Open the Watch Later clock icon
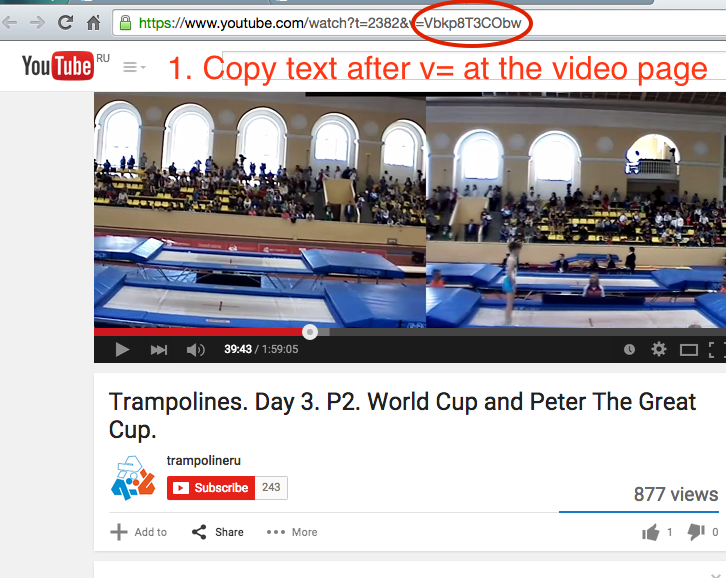 pos(629,350)
